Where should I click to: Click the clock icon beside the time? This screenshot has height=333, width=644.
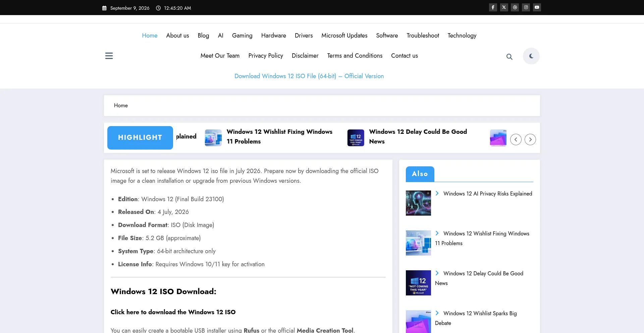(x=158, y=8)
